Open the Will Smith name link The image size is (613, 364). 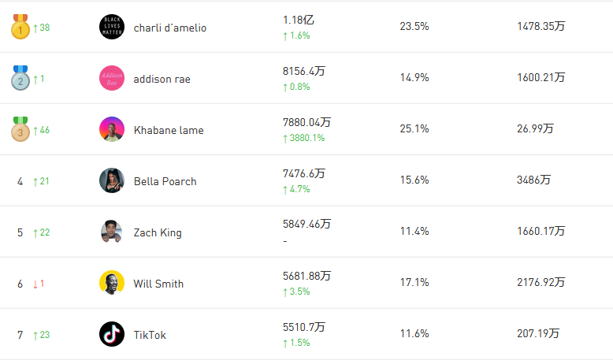[x=158, y=284]
